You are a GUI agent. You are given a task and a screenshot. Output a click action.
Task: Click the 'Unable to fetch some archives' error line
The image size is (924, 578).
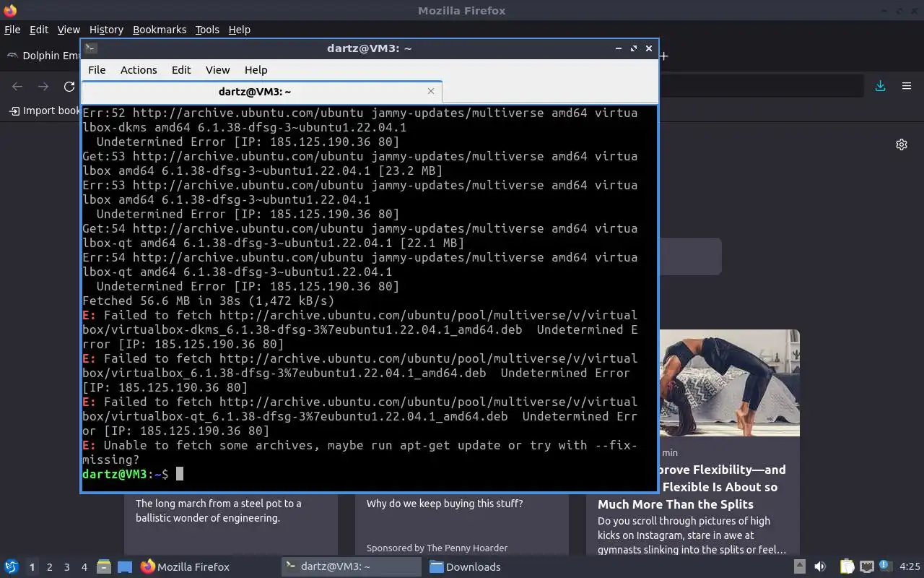359,452
